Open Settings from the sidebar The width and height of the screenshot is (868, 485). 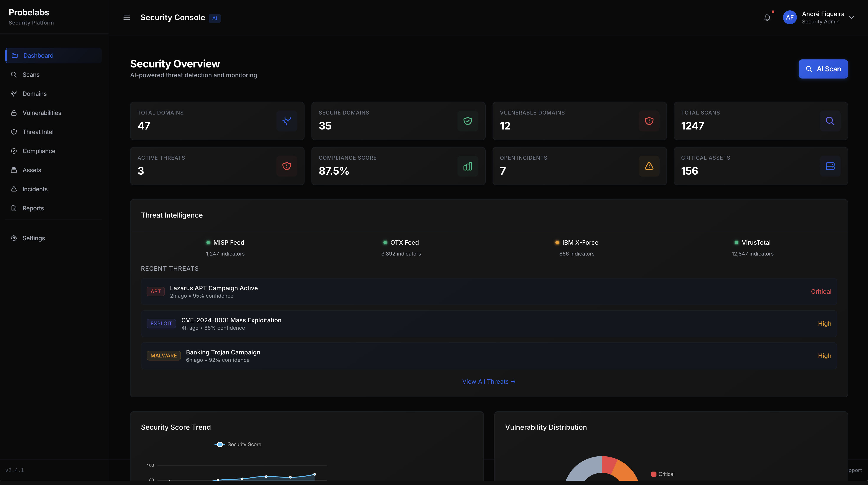pos(54,238)
